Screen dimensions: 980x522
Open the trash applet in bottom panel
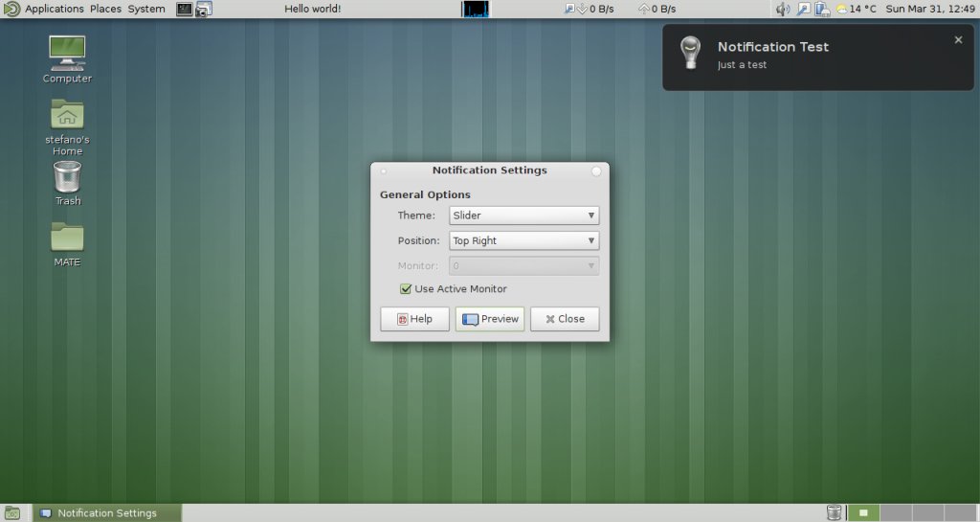point(834,513)
